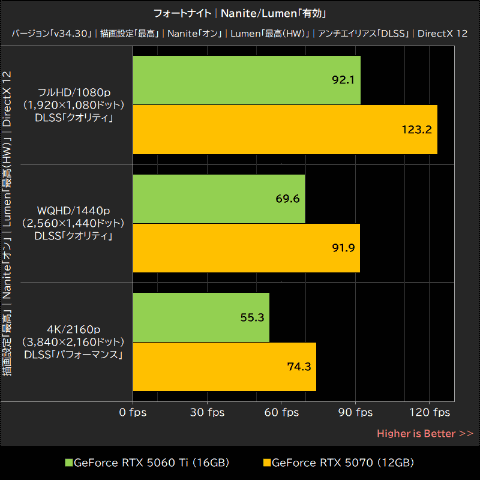Click the green 69.6 bar for 1440p
The height and width of the screenshot is (480, 480).
click(219, 199)
